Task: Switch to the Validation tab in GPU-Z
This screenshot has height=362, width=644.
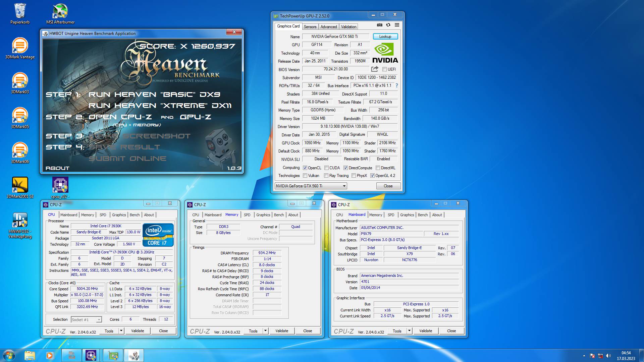Action: pyautogui.click(x=349, y=27)
